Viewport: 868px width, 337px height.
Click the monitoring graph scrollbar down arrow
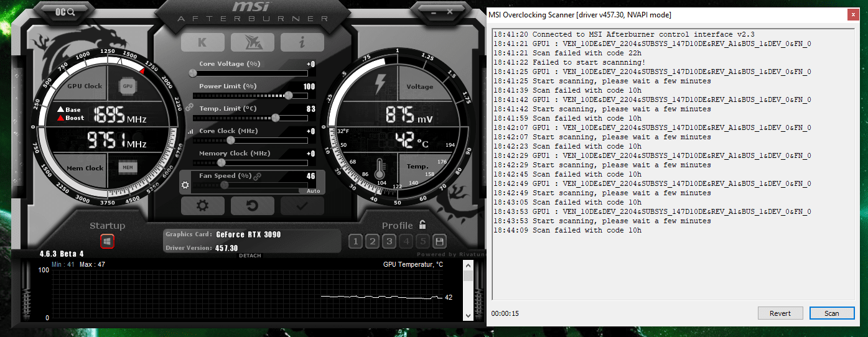tap(468, 316)
